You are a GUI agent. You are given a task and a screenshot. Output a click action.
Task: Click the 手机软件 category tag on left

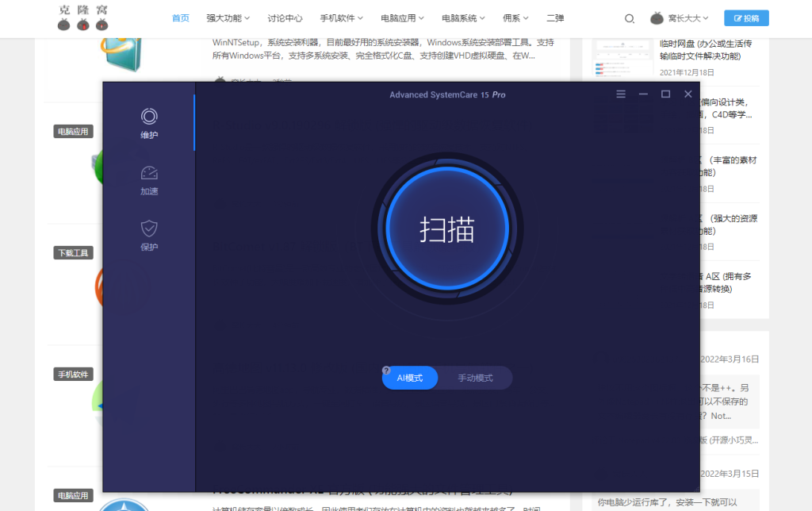73,375
